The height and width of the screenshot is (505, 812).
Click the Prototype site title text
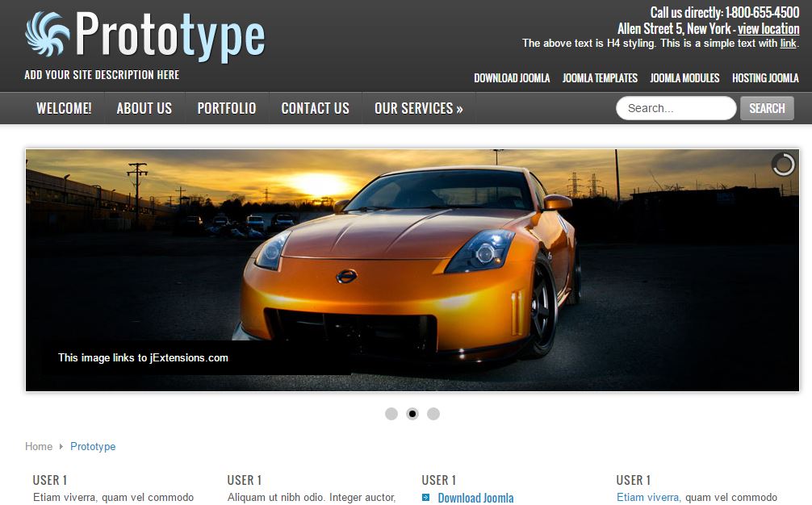coord(170,35)
